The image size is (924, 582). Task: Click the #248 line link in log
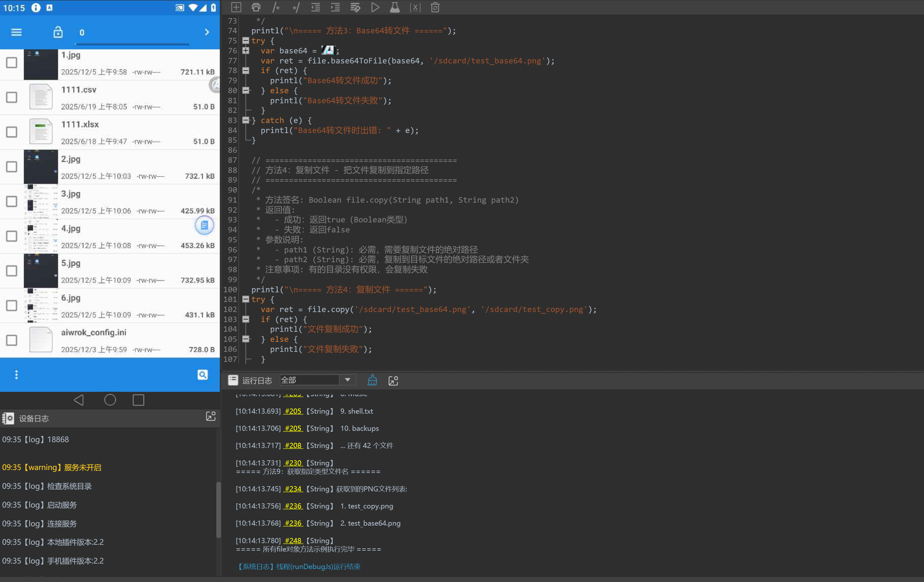point(293,541)
